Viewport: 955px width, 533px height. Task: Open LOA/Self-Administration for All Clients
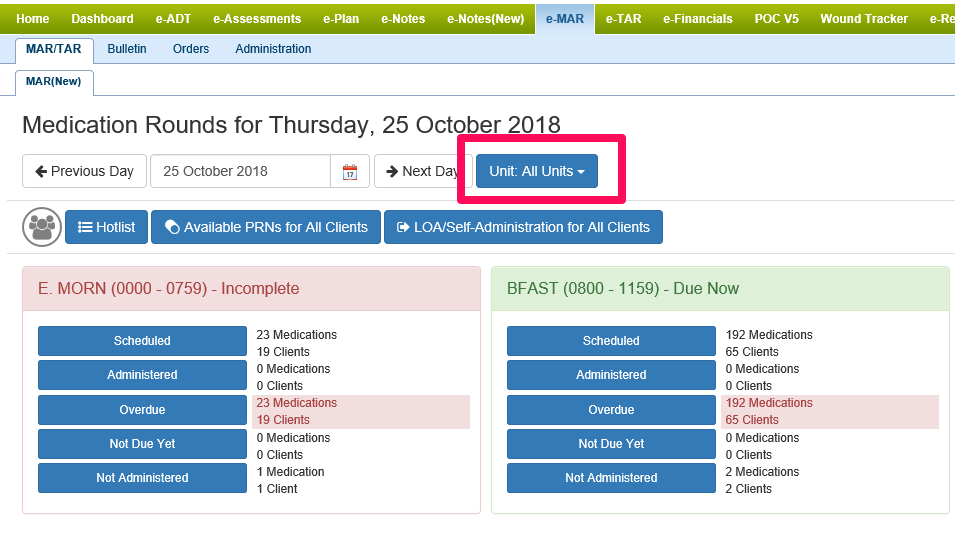(x=523, y=227)
